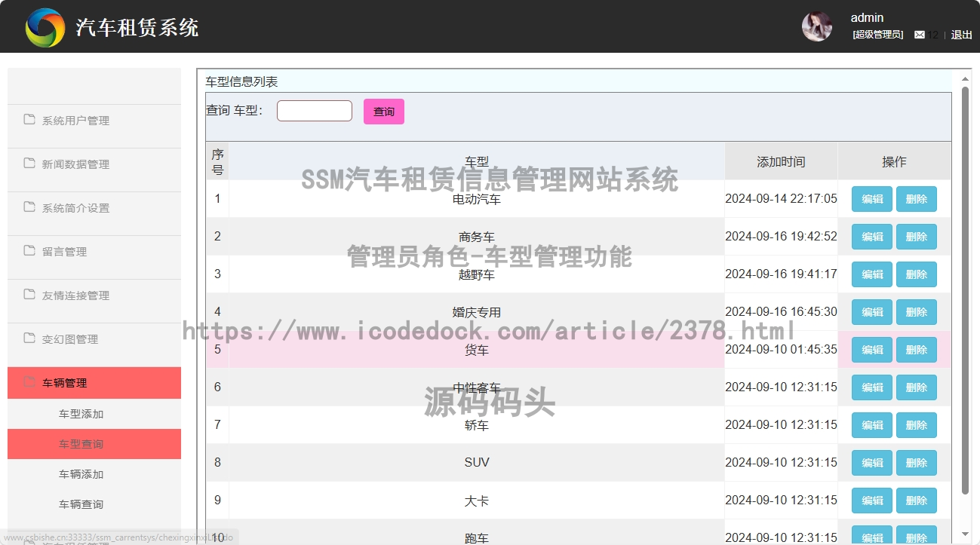Delete the 商务车 row

tap(917, 237)
